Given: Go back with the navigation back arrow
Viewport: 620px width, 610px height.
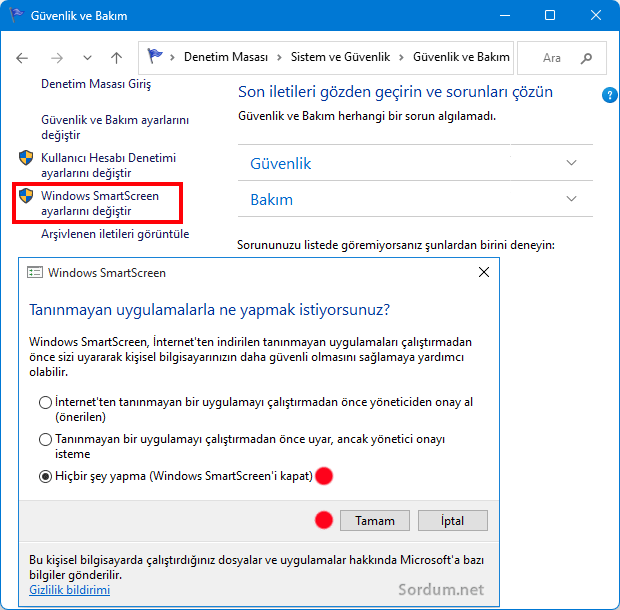Looking at the screenshot, I should point(22,59).
